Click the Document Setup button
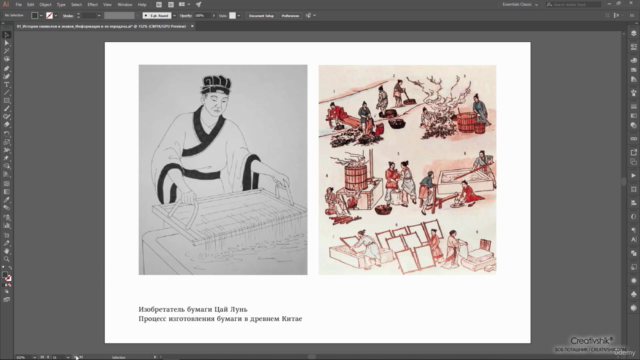Screen dimensions: 640x360 pos(261,16)
